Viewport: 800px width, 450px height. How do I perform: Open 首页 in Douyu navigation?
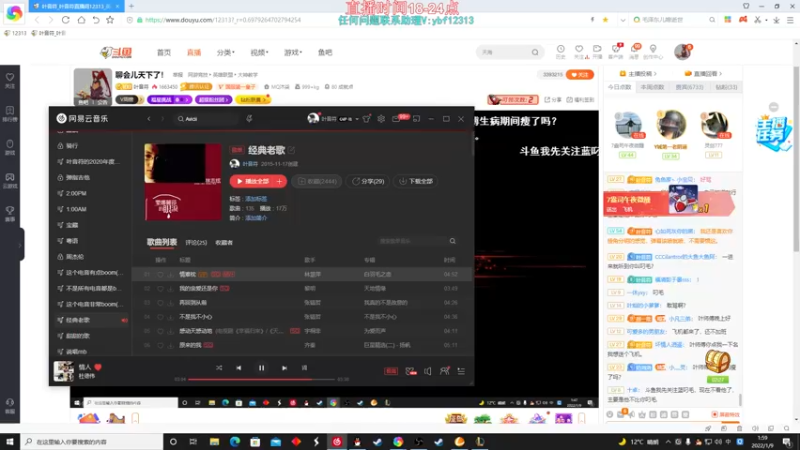164,53
